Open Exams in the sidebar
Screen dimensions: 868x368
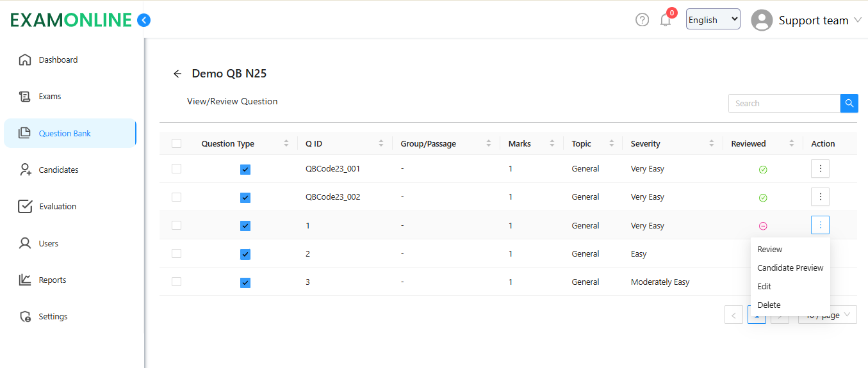point(50,97)
